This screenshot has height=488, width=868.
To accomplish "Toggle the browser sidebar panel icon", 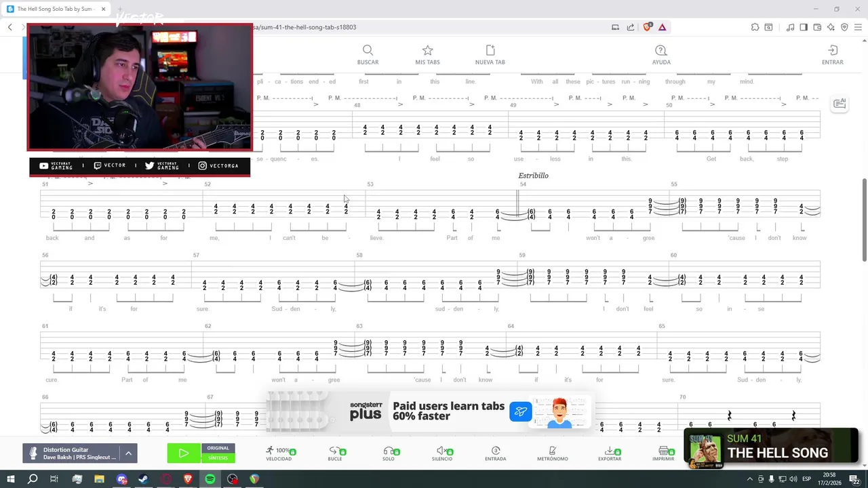I will [x=804, y=27].
